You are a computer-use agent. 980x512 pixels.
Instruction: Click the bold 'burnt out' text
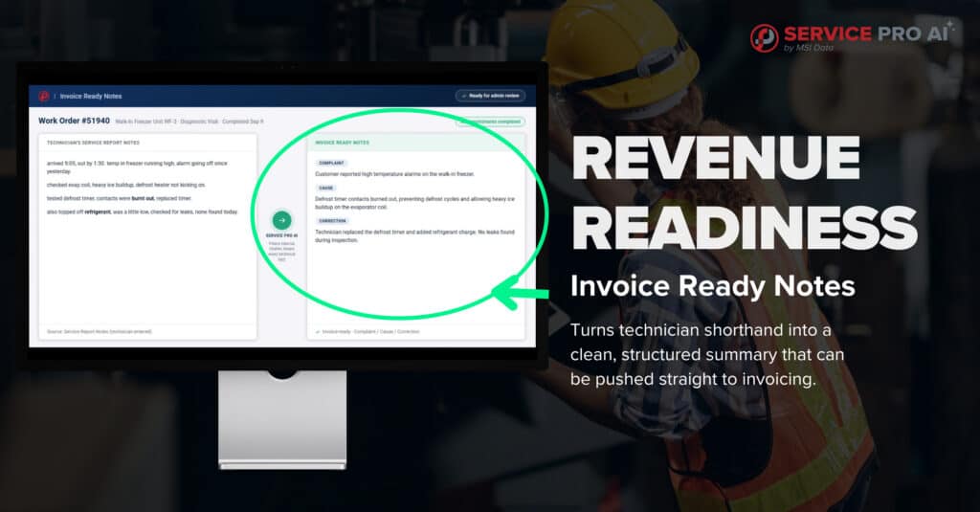[x=143, y=198]
